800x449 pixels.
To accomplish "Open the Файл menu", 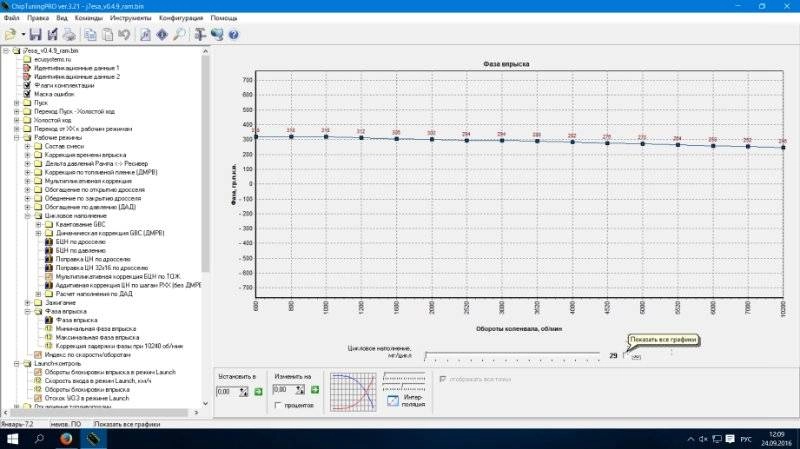I will [11, 18].
